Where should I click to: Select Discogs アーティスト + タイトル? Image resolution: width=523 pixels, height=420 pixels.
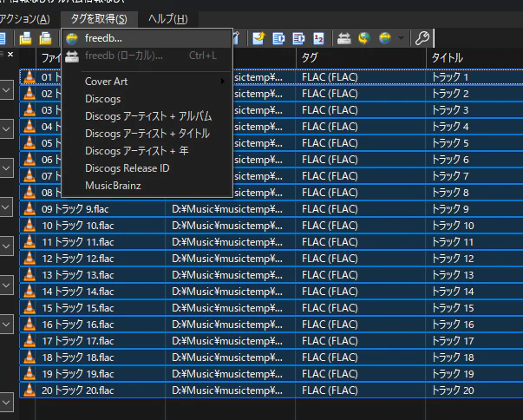pyautogui.click(x=147, y=134)
